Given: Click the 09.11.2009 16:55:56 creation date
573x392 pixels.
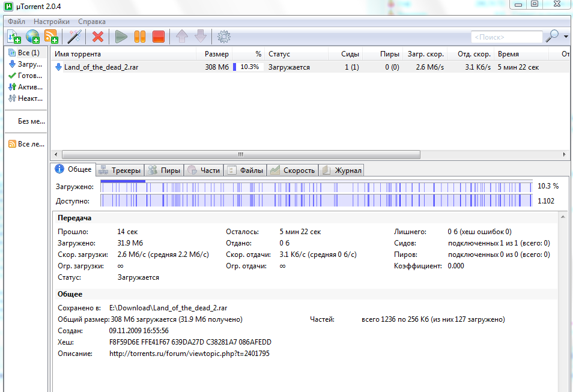Looking at the screenshot, I should 139,331.
